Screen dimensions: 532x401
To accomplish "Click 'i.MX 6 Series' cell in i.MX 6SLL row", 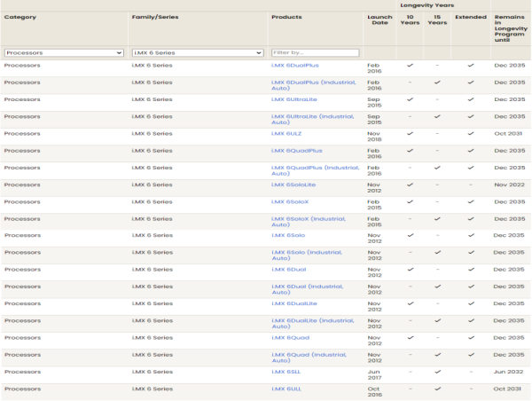I will [153, 372].
